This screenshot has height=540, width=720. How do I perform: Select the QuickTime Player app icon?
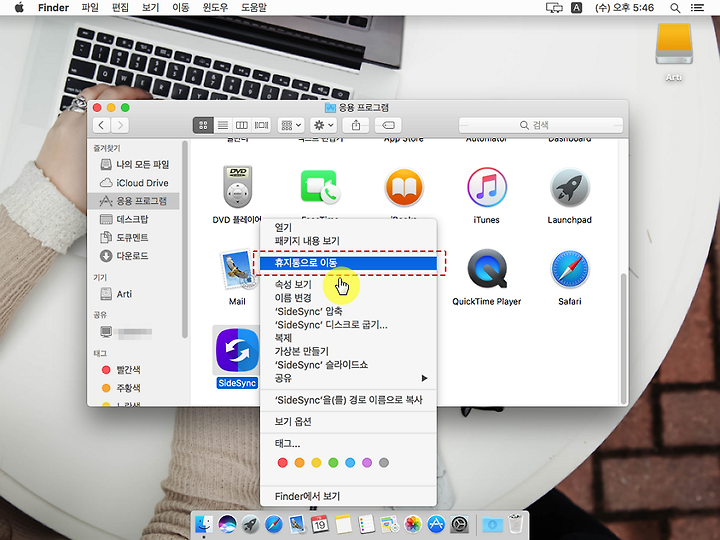[487, 269]
